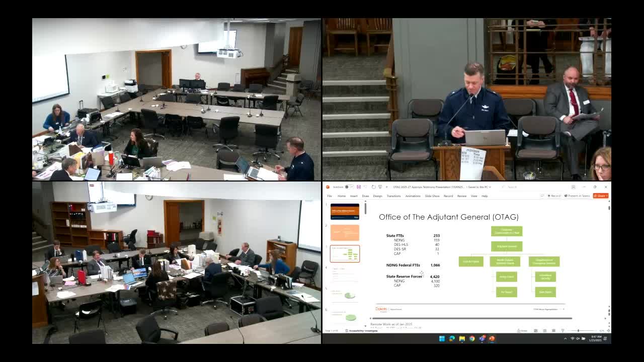Click the Start From Beginning presentation icon

(x=380, y=187)
